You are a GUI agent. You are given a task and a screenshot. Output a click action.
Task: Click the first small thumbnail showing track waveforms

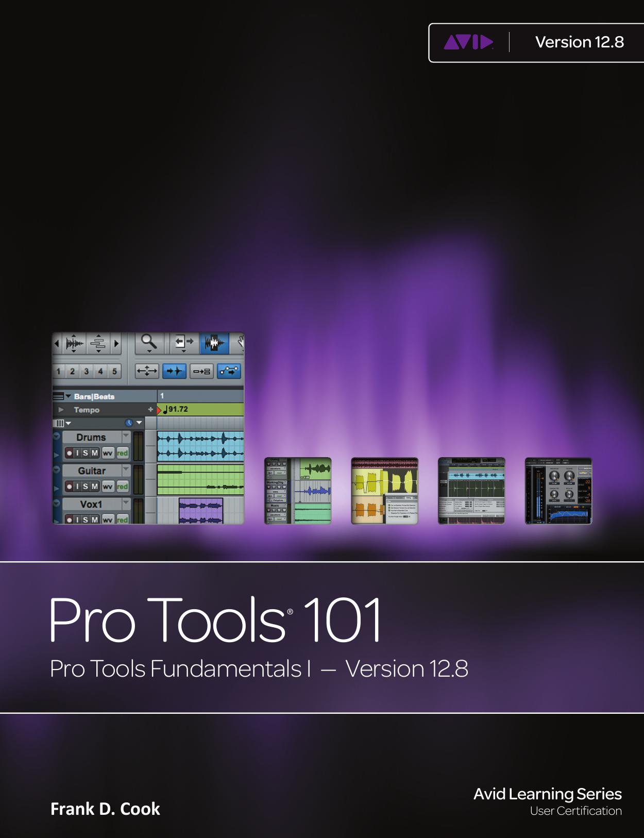[298, 491]
